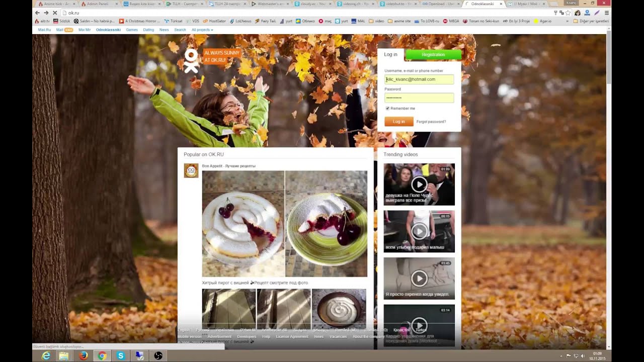The image size is (644, 362).
Task: Click the volume icon in system tray
Action: (x=583, y=356)
